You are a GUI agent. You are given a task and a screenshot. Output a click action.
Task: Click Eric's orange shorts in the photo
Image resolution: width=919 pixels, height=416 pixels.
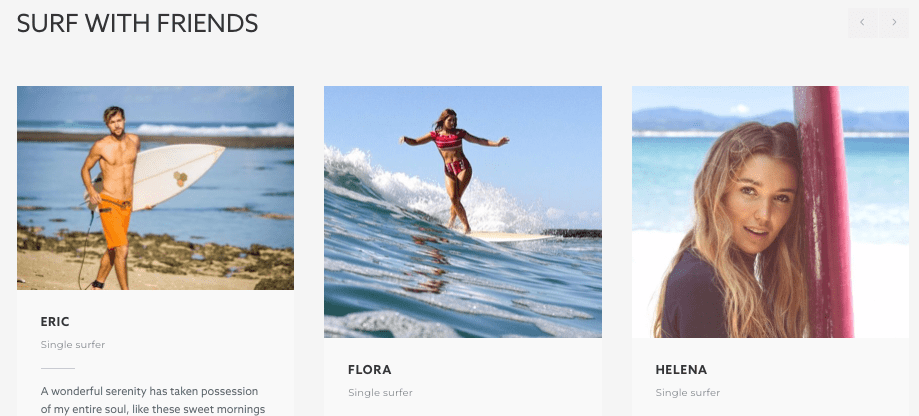tap(114, 220)
